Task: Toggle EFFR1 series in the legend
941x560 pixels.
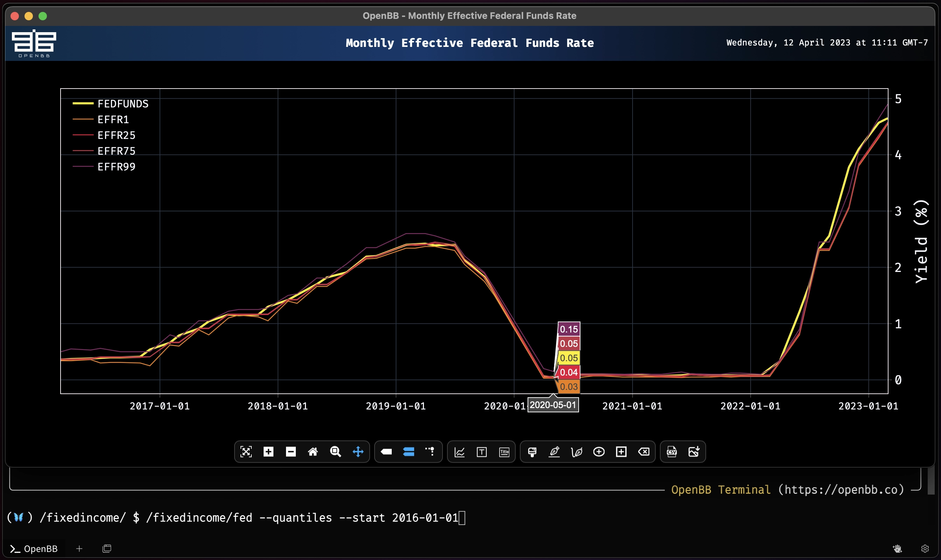Action: (x=101, y=120)
